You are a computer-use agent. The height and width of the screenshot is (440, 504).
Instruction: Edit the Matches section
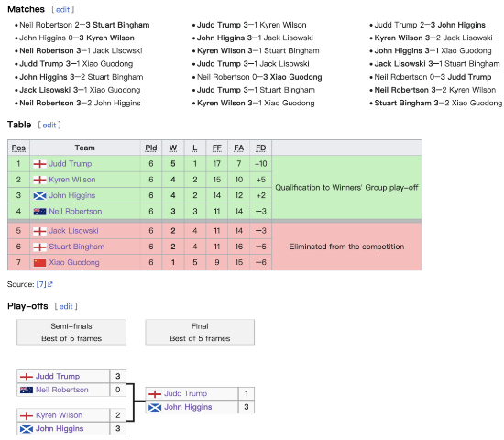pos(62,10)
